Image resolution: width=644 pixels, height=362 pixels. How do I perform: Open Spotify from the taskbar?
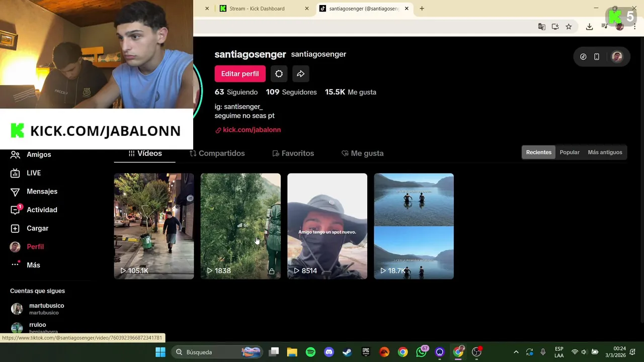pos(310,352)
